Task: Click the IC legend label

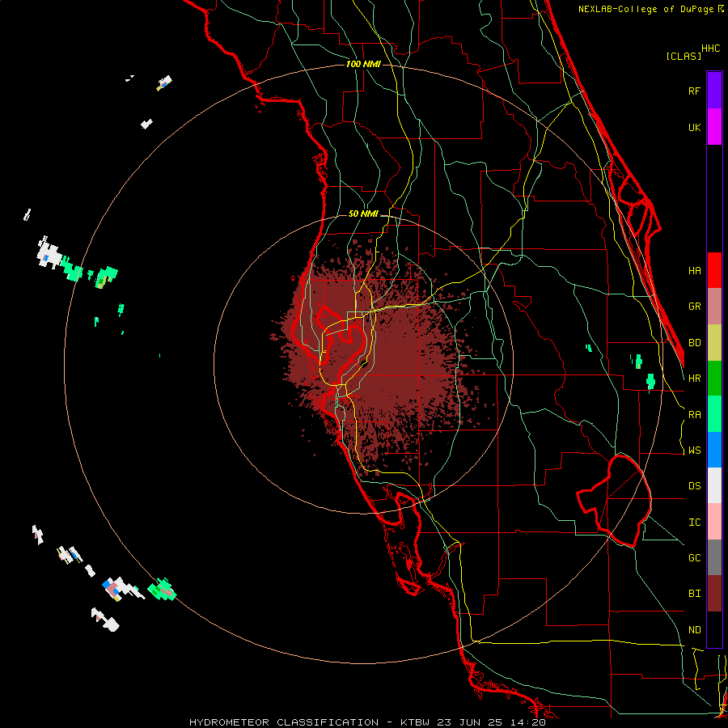Action: pyautogui.click(x=694, y=523)
